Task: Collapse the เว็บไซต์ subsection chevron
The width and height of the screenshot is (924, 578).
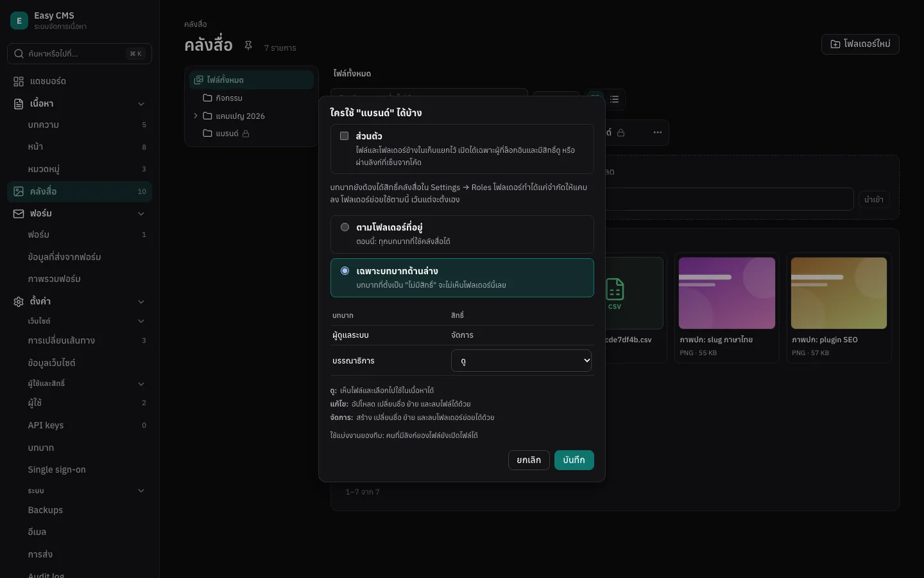Action: coord(141,321)
